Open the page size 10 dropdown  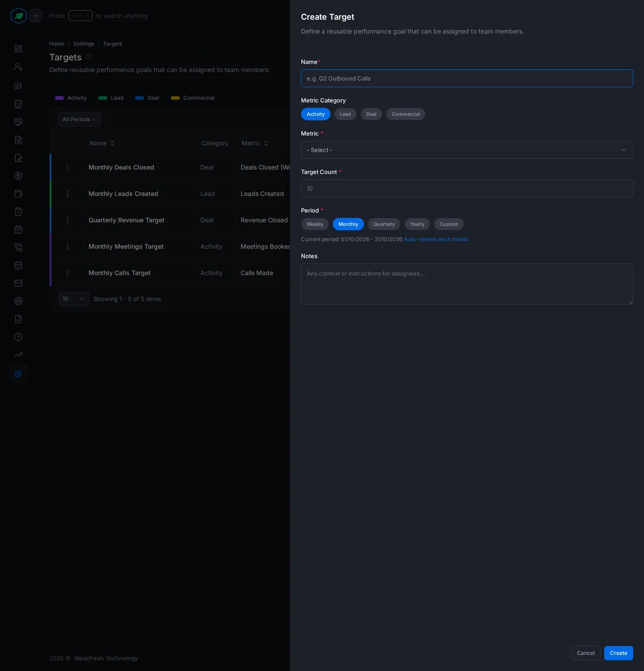[74, 299]
